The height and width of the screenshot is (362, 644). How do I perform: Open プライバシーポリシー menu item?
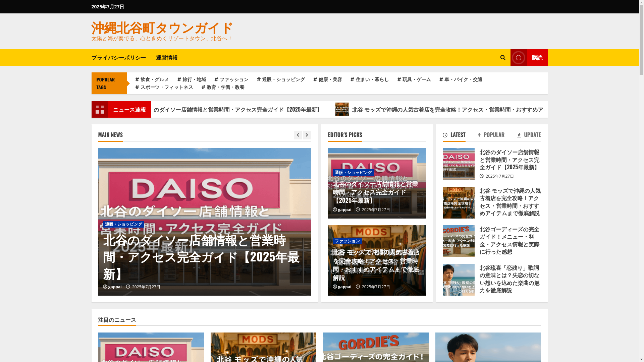[119, 58]
